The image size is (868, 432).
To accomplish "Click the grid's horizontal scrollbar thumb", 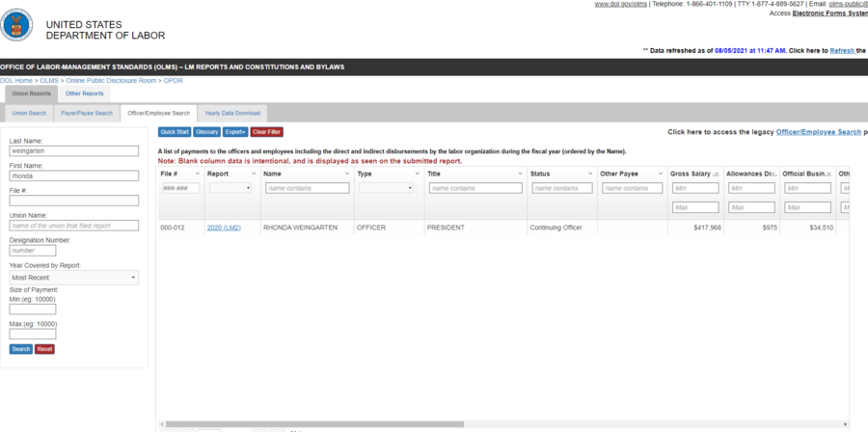I will pos(314,424).
